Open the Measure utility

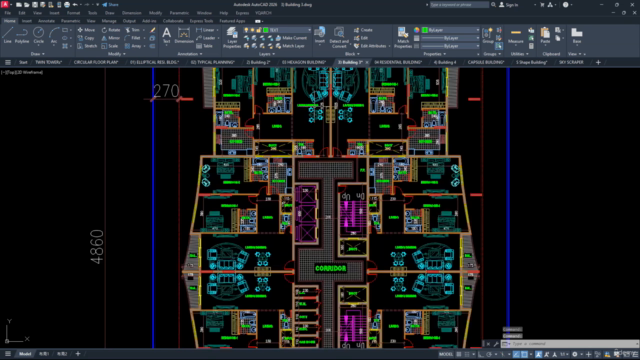point(516,35)
